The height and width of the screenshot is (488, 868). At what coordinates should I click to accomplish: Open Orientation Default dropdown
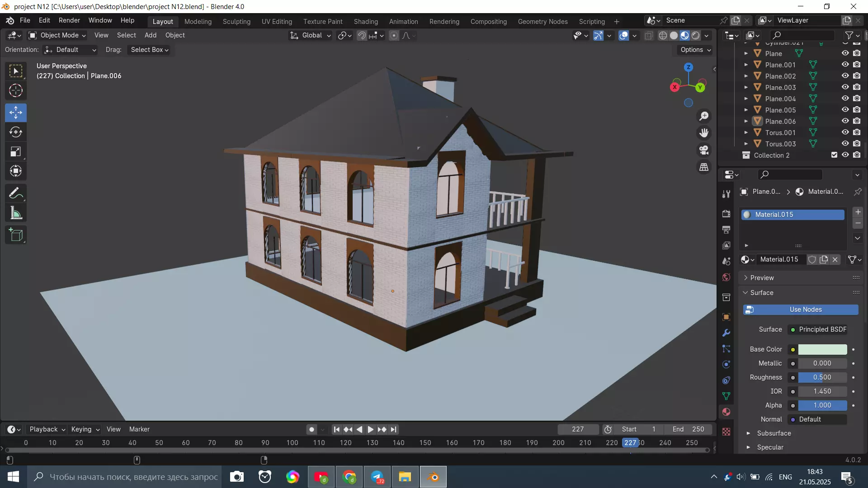click(x=70, y=50)
